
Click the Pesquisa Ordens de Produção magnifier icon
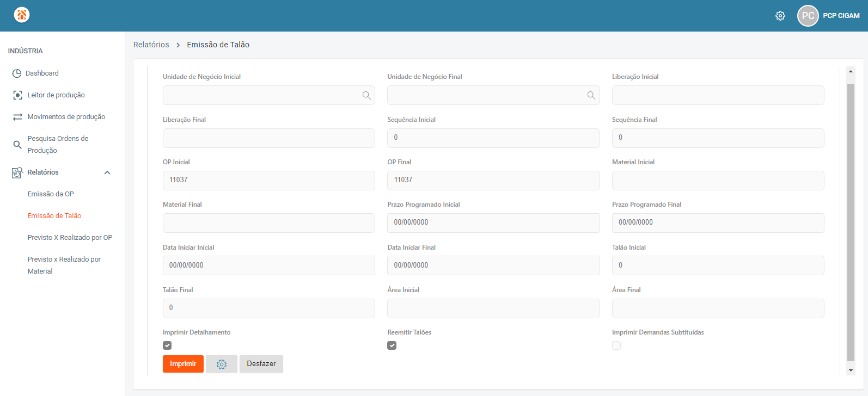(17, 145)
